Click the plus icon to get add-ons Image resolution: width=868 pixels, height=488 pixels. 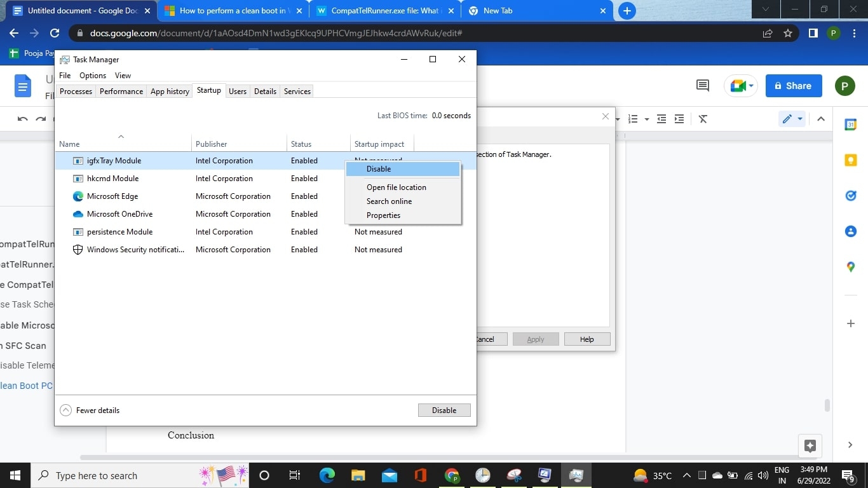pyautogui.click(x=851, y=323)
